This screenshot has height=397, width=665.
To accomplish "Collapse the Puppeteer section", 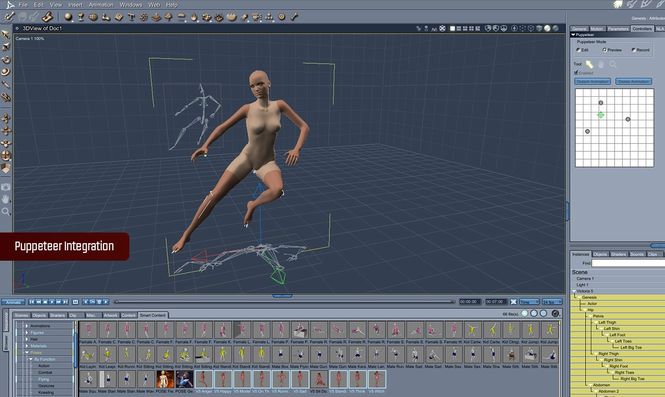I will pyautogui.click(x=573, y=35).
